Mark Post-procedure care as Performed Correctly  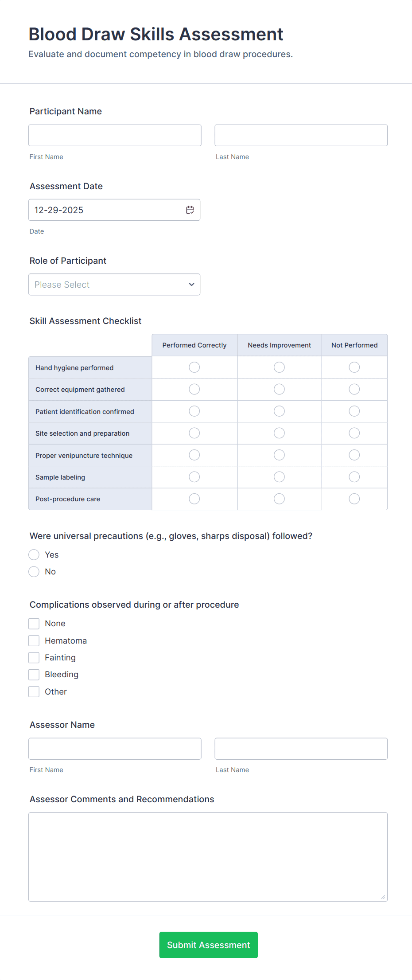click(x=194, y=499)
